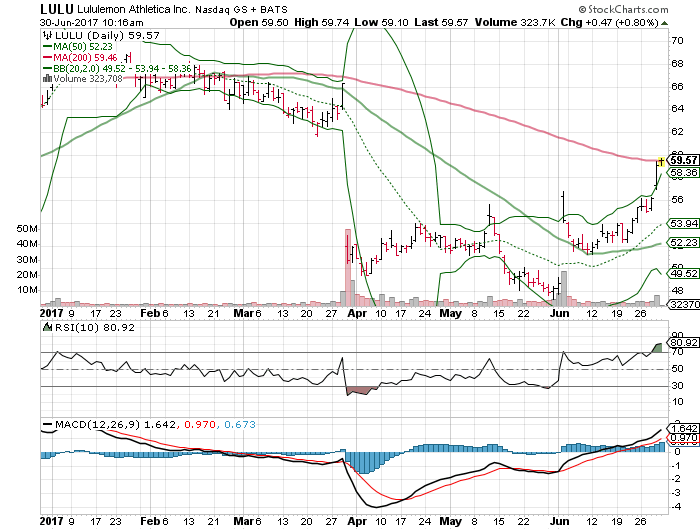This screenshot has width=700, height=530.
Task: Click the MACD(12,26,9) label
Action: point(98,424)
